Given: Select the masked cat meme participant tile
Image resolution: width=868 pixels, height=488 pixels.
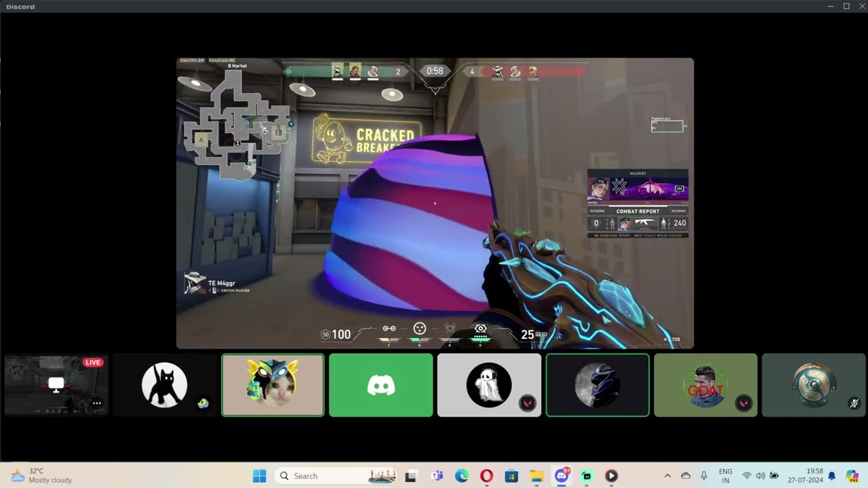Looking at the screenshot, I should [x=273, y=385].
